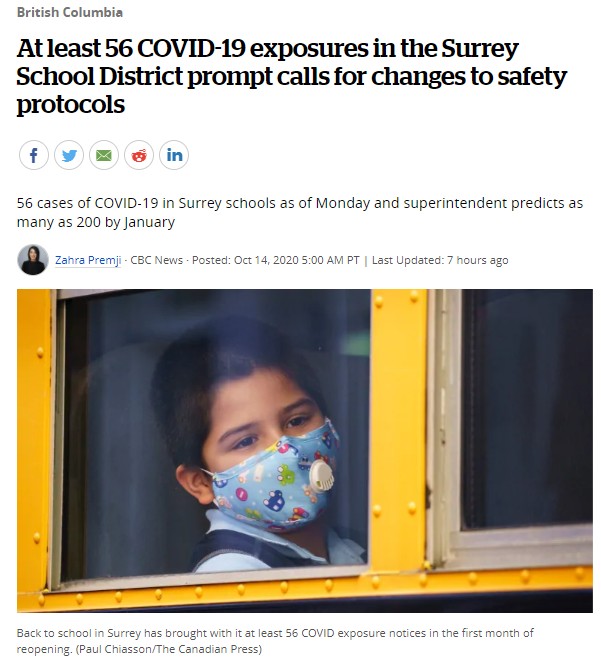Share the article on Facebook

pyautogui.click(x=34, y=155)
